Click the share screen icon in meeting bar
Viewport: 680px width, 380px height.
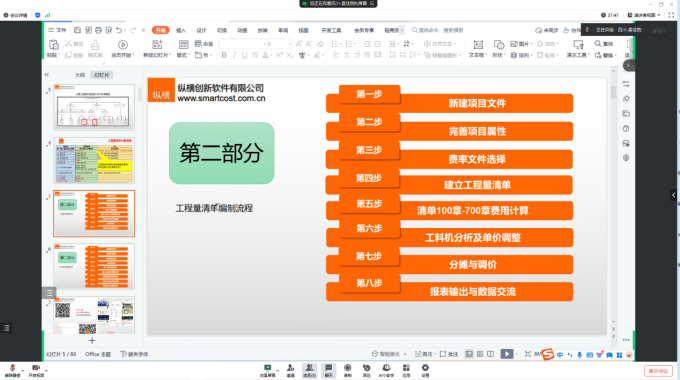(268, 368)
